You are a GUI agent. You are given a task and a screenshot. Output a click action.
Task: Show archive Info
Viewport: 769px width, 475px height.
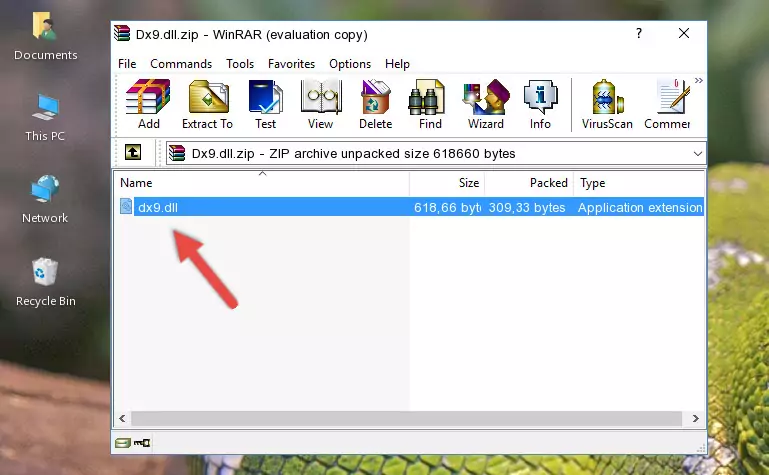[540, 104]
